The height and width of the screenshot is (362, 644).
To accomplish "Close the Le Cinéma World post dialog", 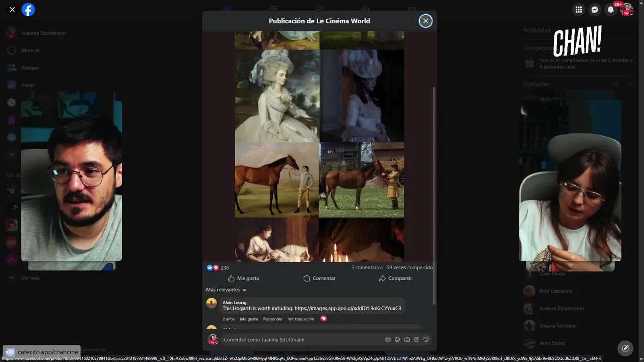I will pyautogui.click(x=426, y=21).
